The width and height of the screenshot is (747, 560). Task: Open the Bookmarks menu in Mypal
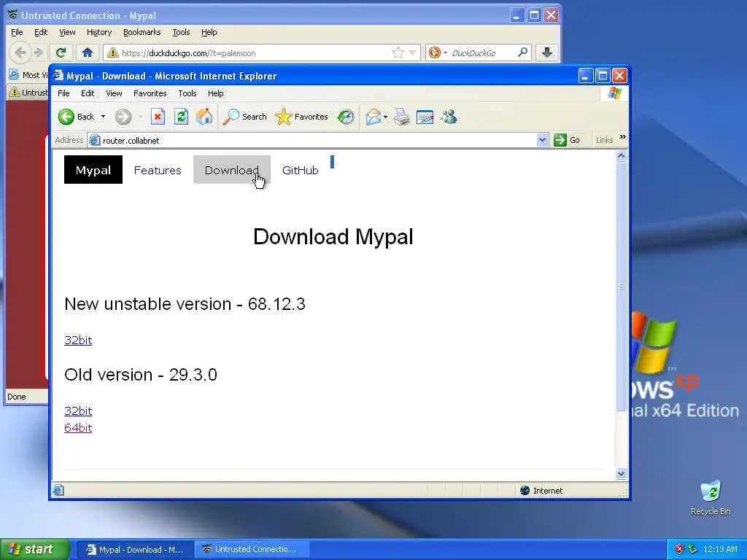click(x=142, y=32)
